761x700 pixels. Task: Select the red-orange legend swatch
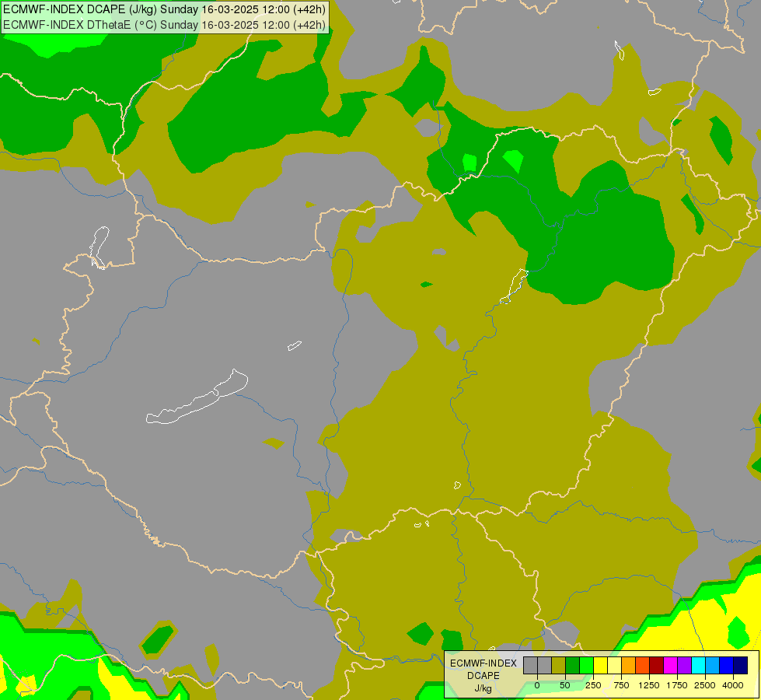642,666
